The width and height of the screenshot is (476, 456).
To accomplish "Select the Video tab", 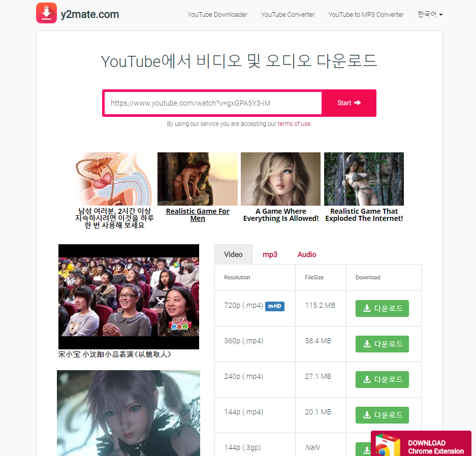I will point(234,254).
